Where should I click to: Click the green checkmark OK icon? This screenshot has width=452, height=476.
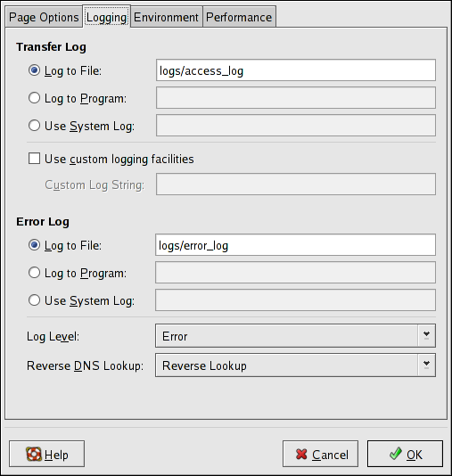pos(396,454)
